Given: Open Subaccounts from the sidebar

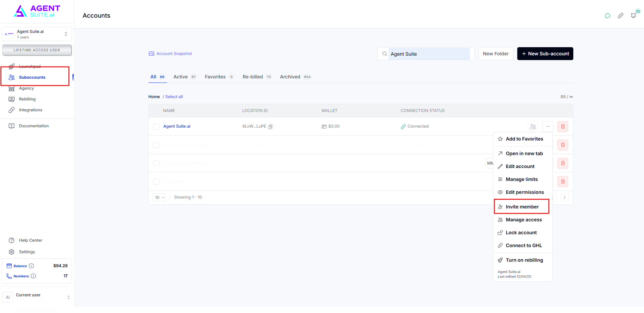Looking at the screenshot, I should 32,77.
